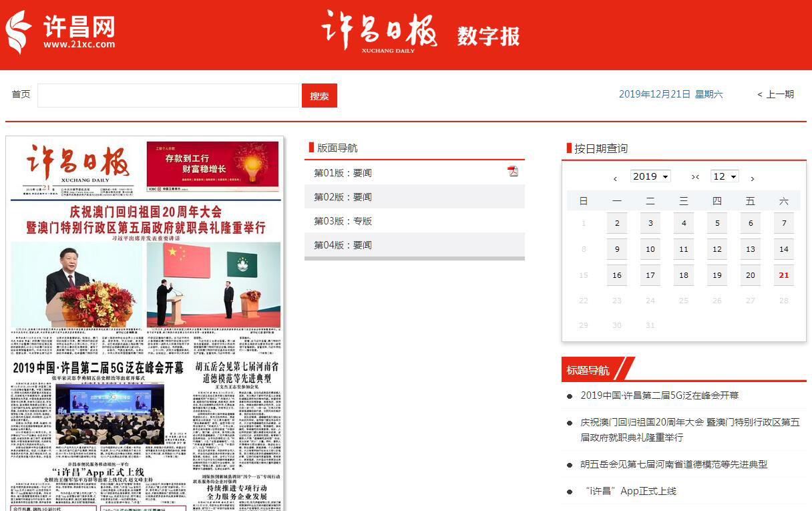Open the 2019 year dropdown
Screen dimensions: 812x511
650,176
